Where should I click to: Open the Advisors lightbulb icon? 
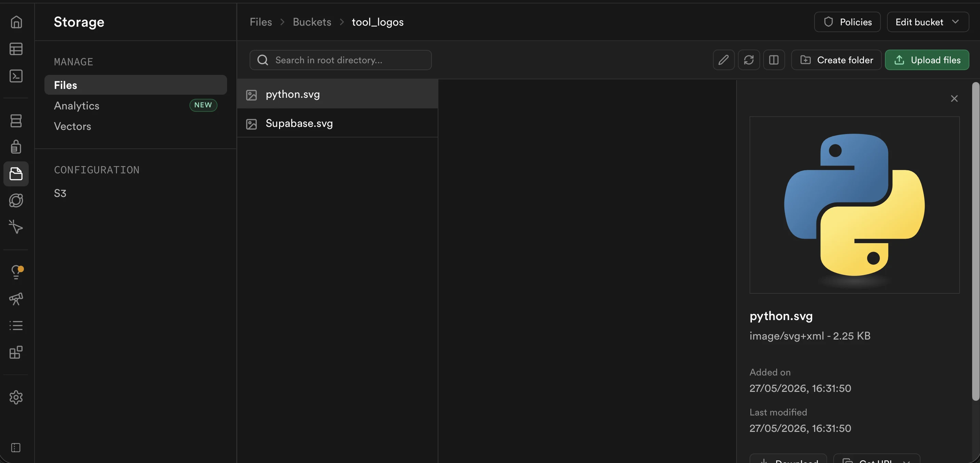pos(16,272)
